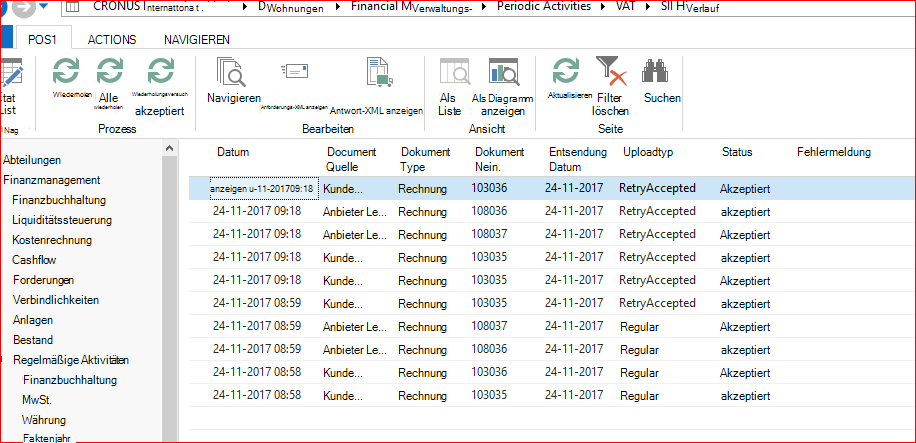This screenshot has width=916, height=443.
Task: Open MwSt. in the navigation pane
Action: coord(37,400)
